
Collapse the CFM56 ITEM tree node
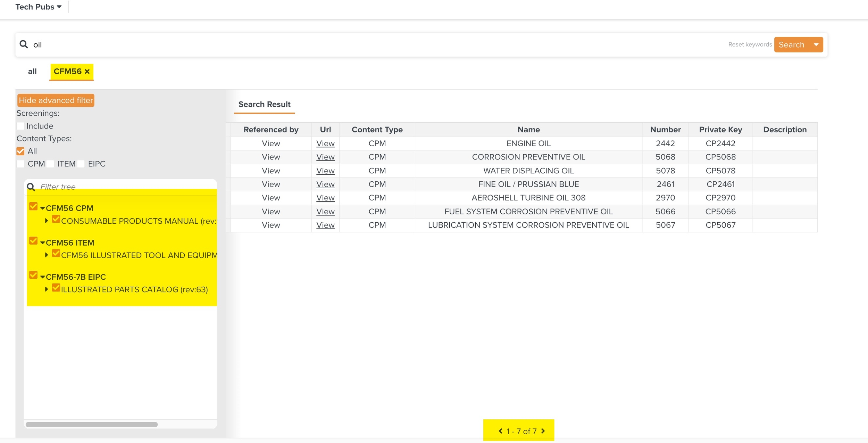coord(42,243)
